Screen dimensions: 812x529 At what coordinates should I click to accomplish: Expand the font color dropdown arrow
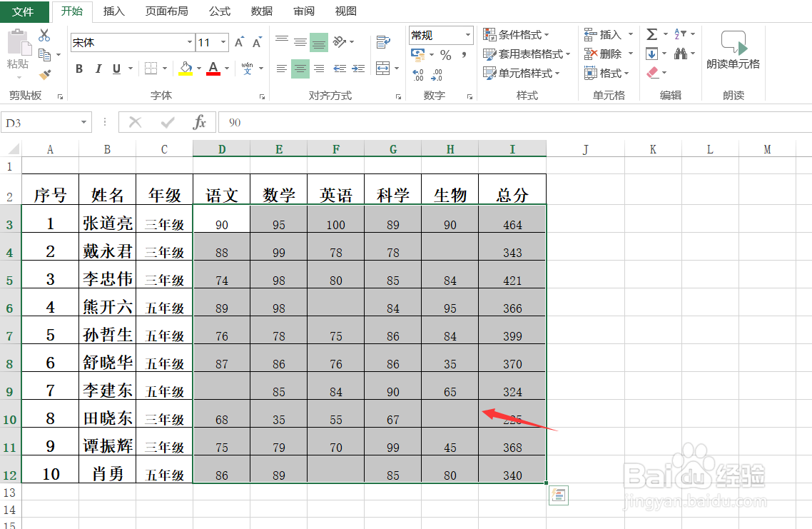click(x=227, y=69)
